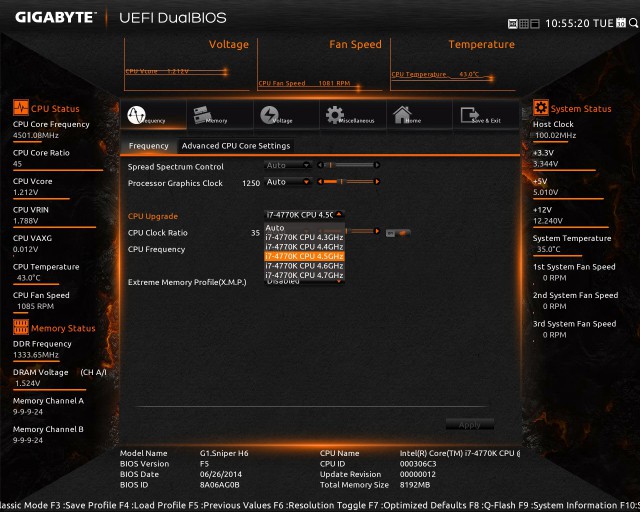Select Auto in the CPU Upgrade list
The image size is (640, 512).
[x=304, y=228]
